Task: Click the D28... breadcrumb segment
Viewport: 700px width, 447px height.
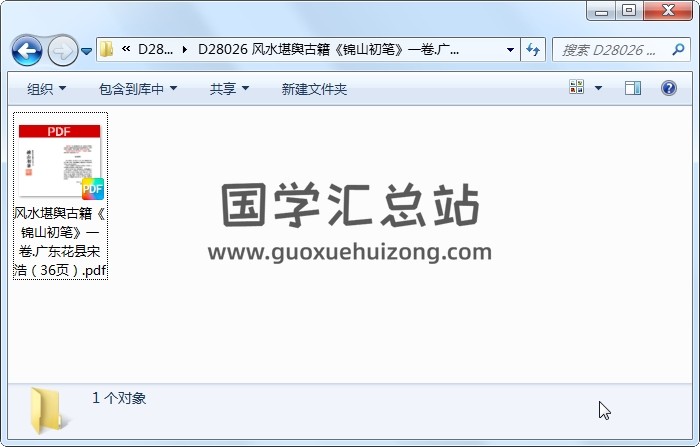Action: (155, 50)
